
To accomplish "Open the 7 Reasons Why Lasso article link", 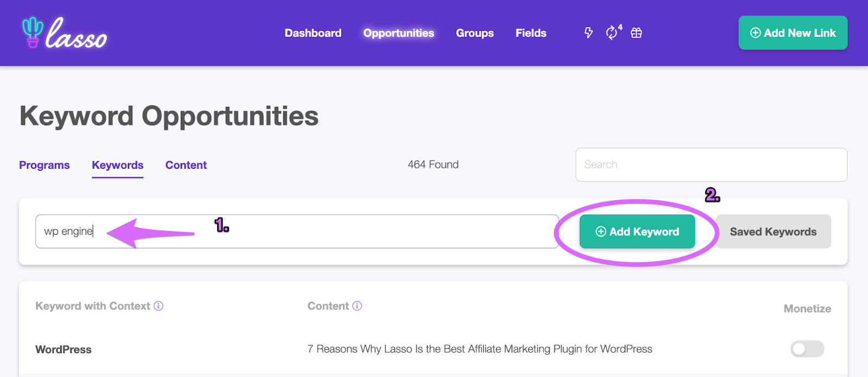I will 480,349.
